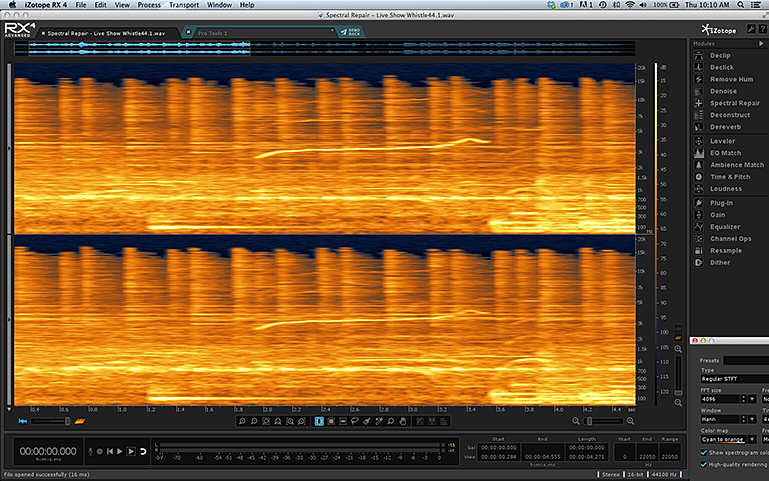Select the magic wand tool

(379, 421)
